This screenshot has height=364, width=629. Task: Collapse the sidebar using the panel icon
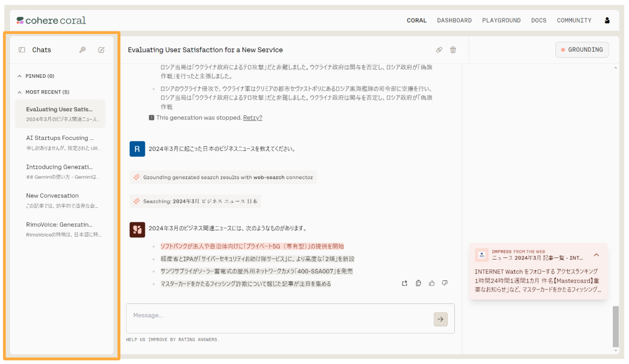coord(21,50)
